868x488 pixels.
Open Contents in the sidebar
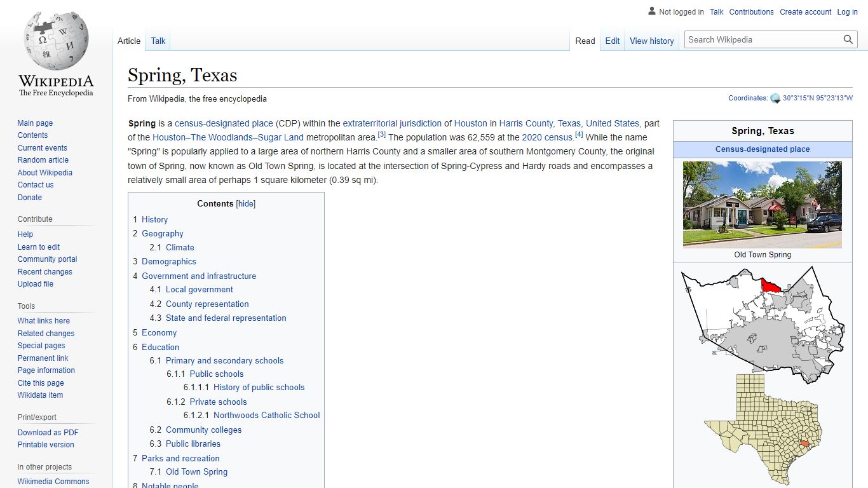(32, 135)
